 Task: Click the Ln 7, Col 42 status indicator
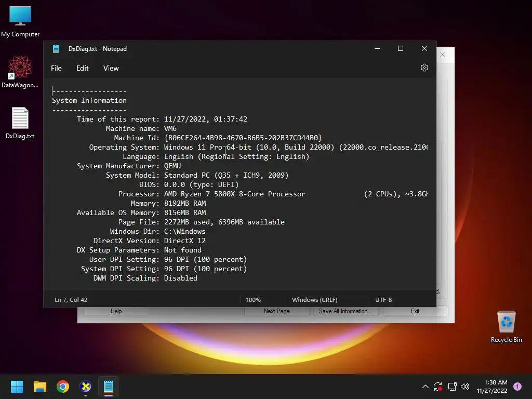coord(71,300)
